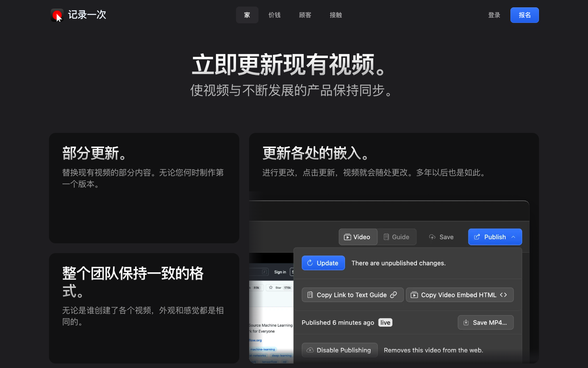Screen dimensions: 588x368
Task: Click the video camera icon on the Video tab
Action: 347,237
